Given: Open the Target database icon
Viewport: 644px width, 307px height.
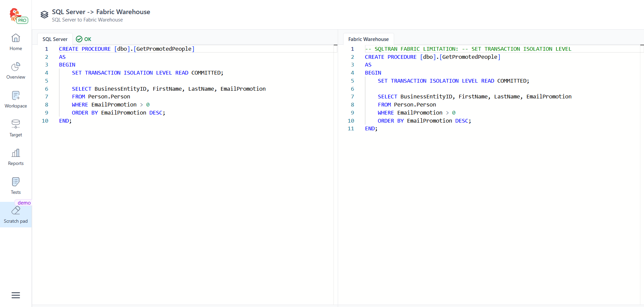Looking at the screenshot, I should pos(16,124).
